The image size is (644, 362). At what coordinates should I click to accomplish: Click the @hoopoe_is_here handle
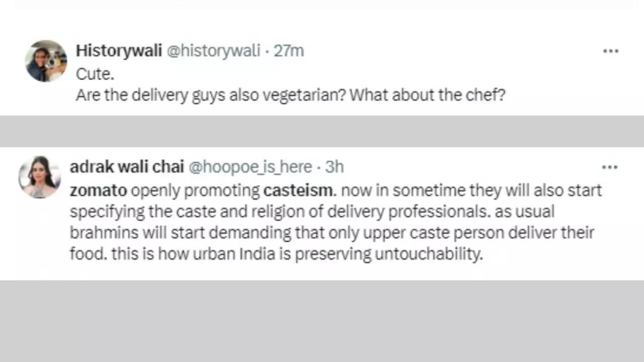point(250,167)
